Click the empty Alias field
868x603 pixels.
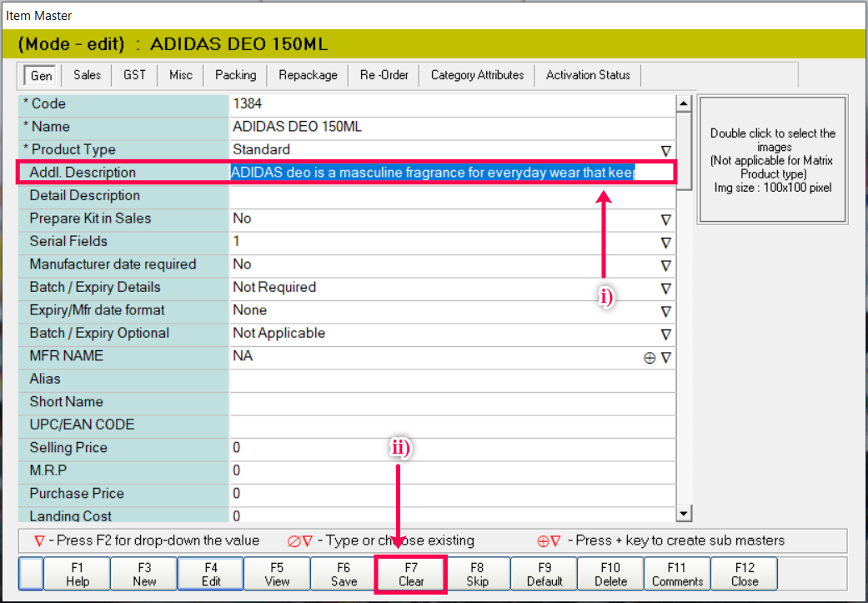pyautogui.click(x=452, y=379)
